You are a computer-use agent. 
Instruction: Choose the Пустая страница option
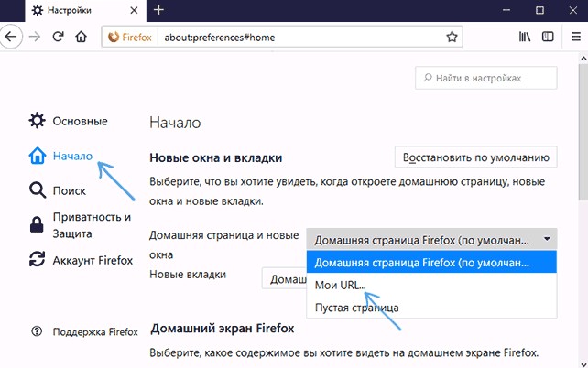(431, 308)
